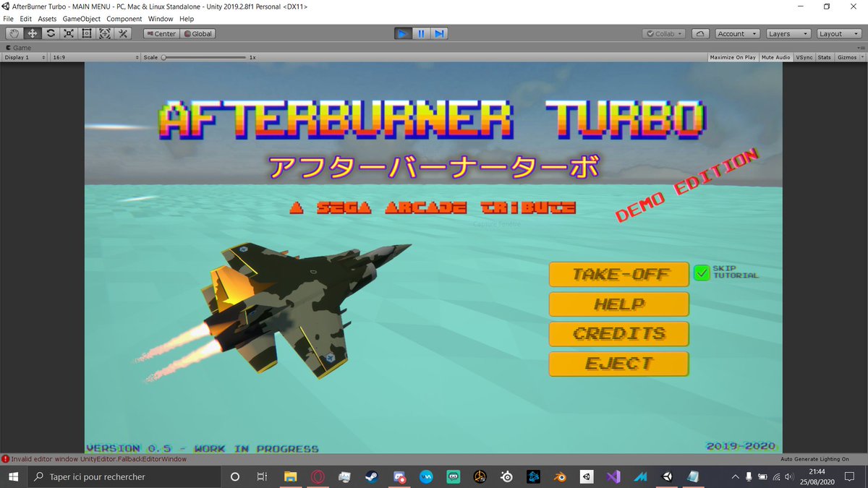Screen dimensions: 868x488
Task: Open the GameObject menu
Action: 82,19
